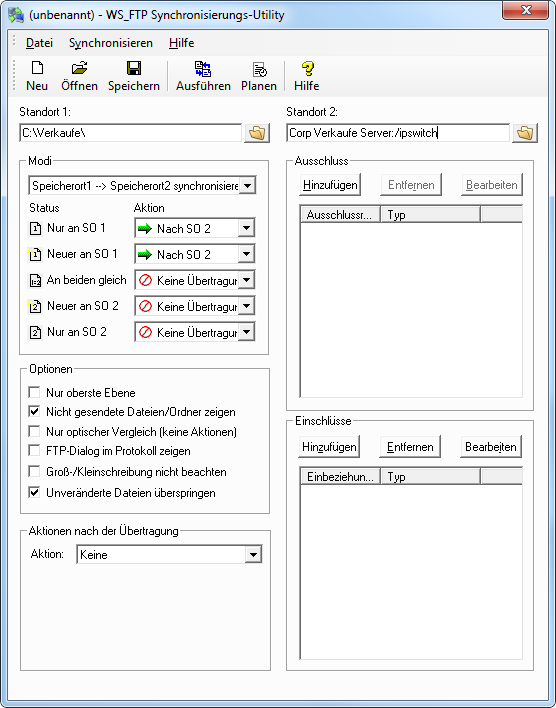Screen dimensions: 556x708
Task: Run sync with the Ausführen icon
Action: [203, 69]
